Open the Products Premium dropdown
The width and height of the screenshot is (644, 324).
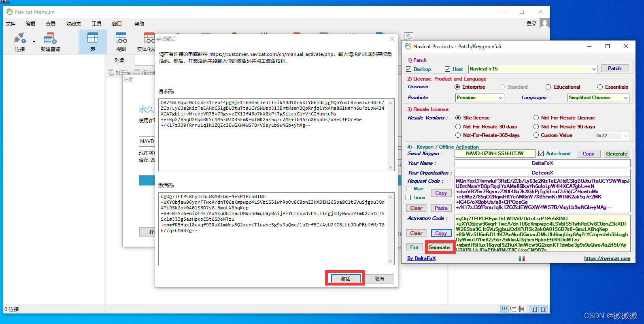pos(480,98)
